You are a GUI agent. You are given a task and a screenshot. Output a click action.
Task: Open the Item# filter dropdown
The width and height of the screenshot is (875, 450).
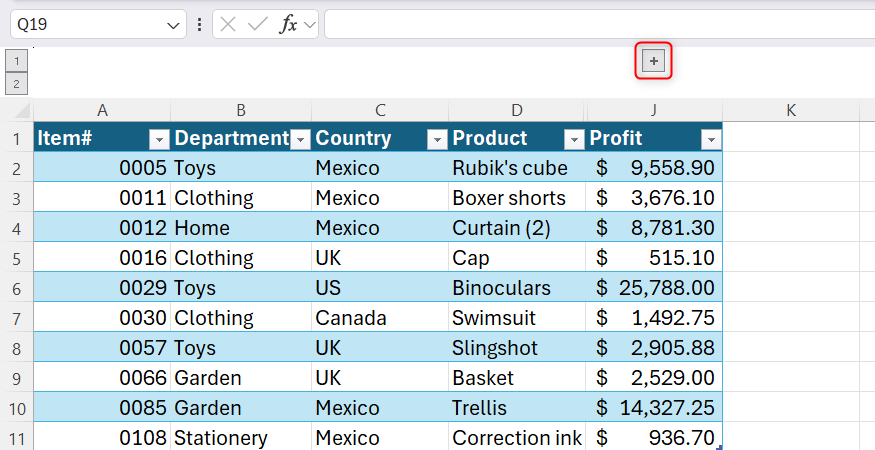tap(159, 140)
